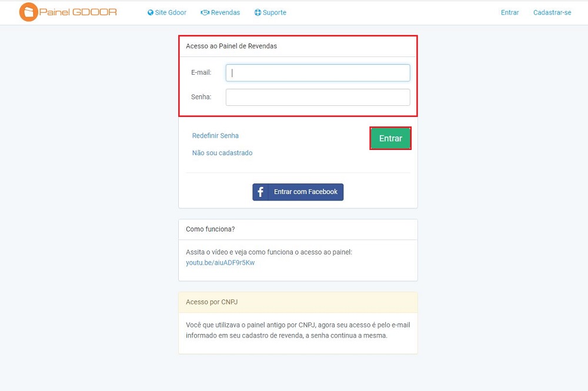Click the Não sou cadastrado link
Image resolution: width=588 pixels, height=391 pixels.
click(222, 153)
